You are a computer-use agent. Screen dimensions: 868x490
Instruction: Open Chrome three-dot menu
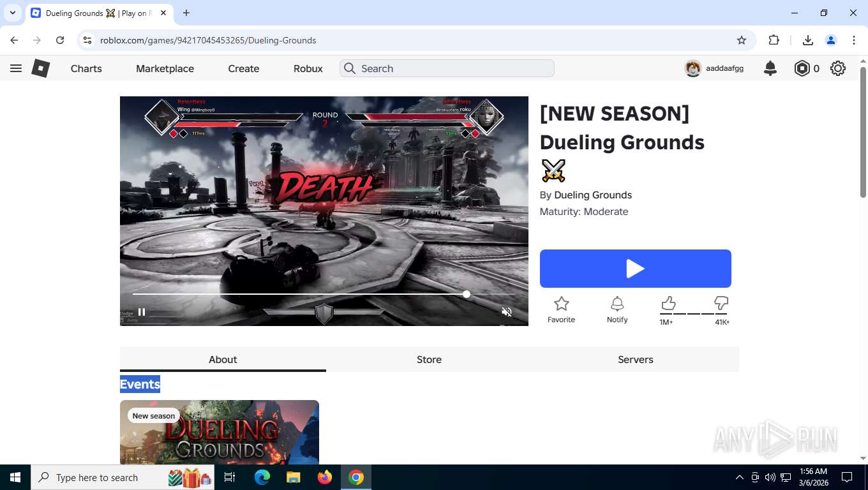854,40
